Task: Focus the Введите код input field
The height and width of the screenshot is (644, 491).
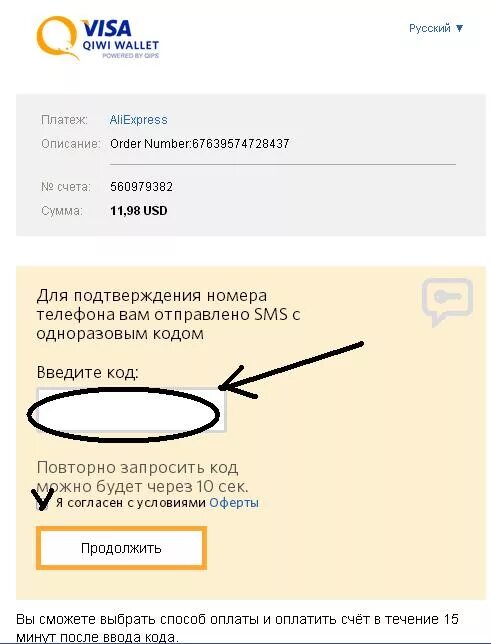Action: point(131,410)
